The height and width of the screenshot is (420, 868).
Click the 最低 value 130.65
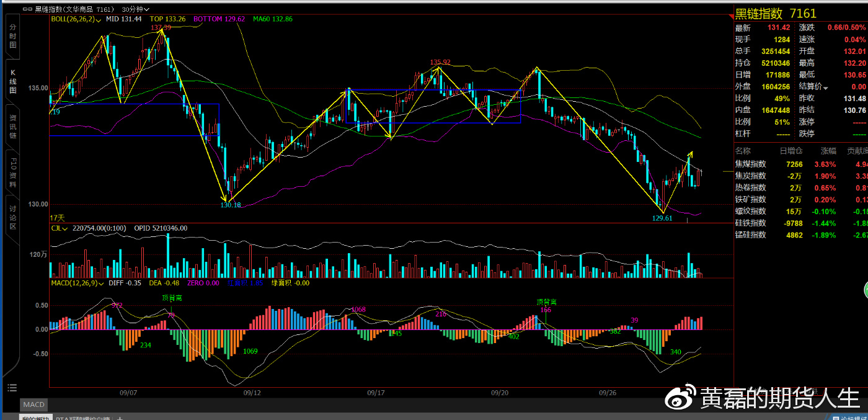854,75
